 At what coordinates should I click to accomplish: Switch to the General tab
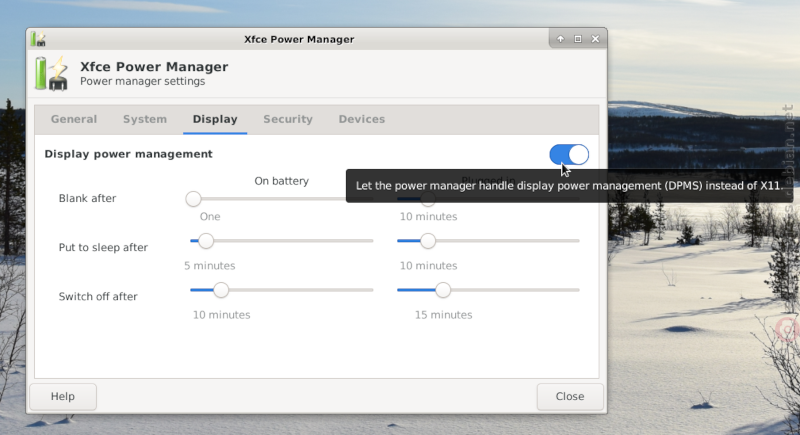coord(74,119)
